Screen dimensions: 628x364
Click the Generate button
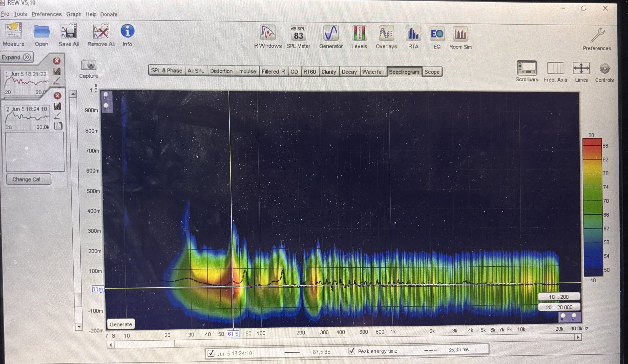(x=121, y=324)
